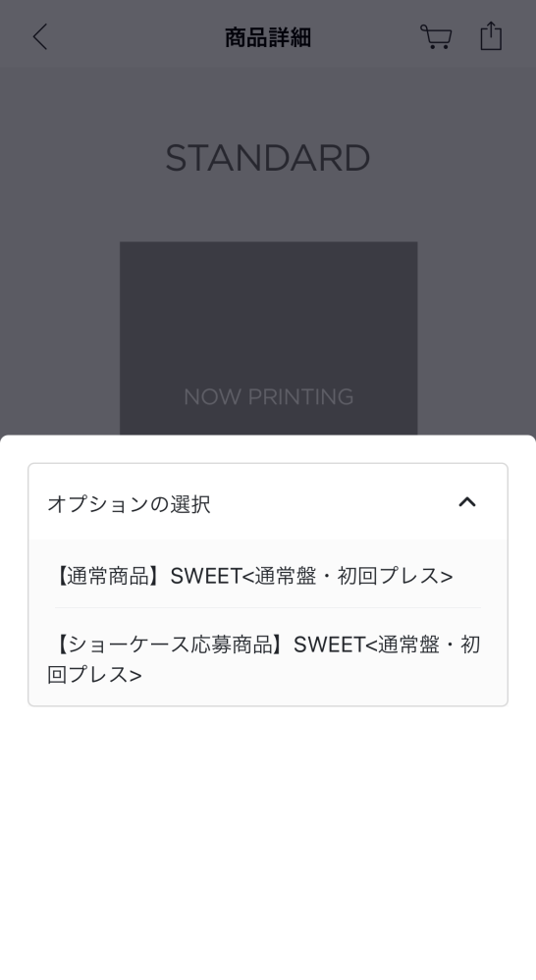The height and width of the screenshot is (980, 536).
Task: Tap the NOW PRINTING label text
Action: (x=268, y=396)
